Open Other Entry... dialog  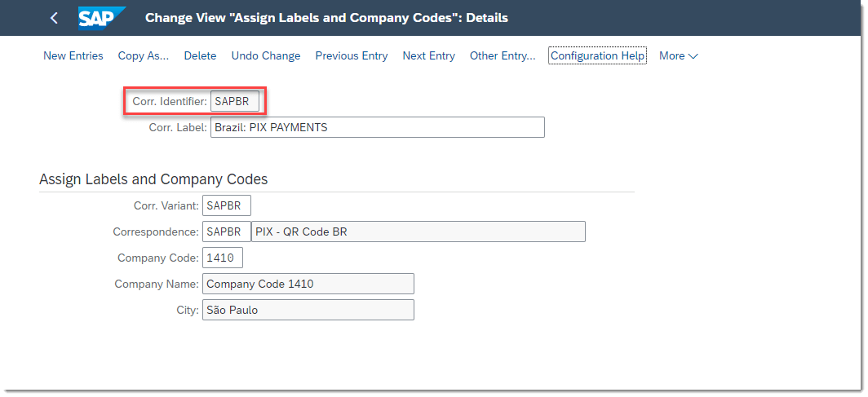click(x=503, y=56)
